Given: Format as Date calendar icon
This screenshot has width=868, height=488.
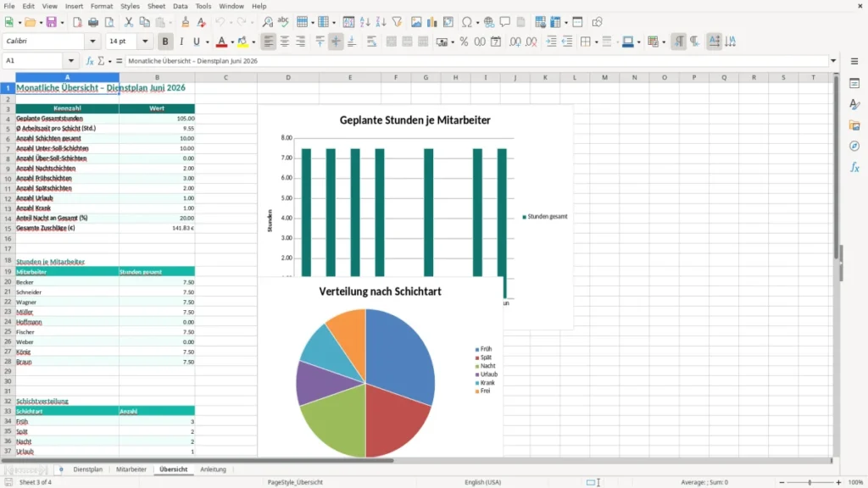Looking at the screenshot, I should [496, 42].
